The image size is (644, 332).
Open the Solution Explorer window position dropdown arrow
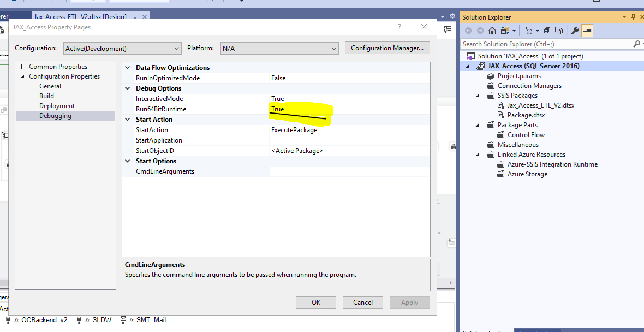coord(624,17)
